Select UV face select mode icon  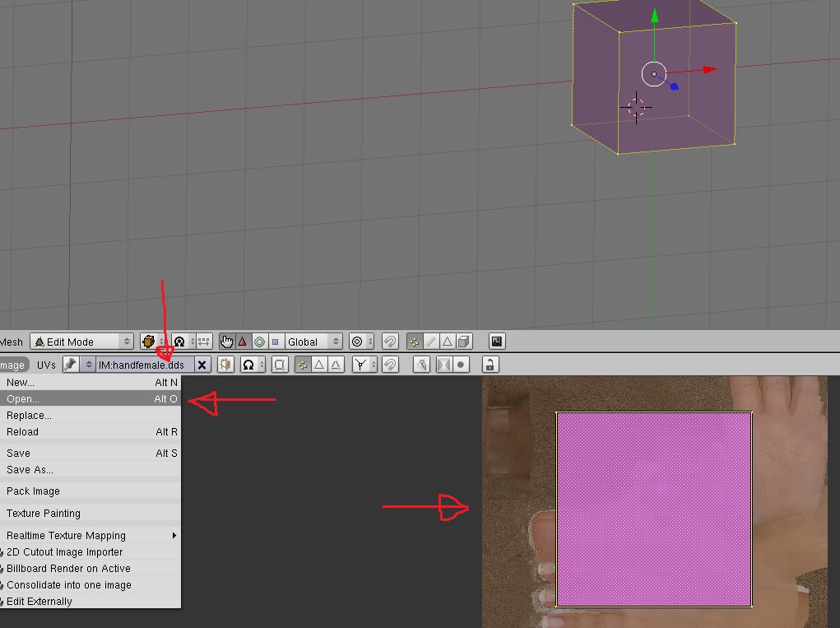(319, 365)
